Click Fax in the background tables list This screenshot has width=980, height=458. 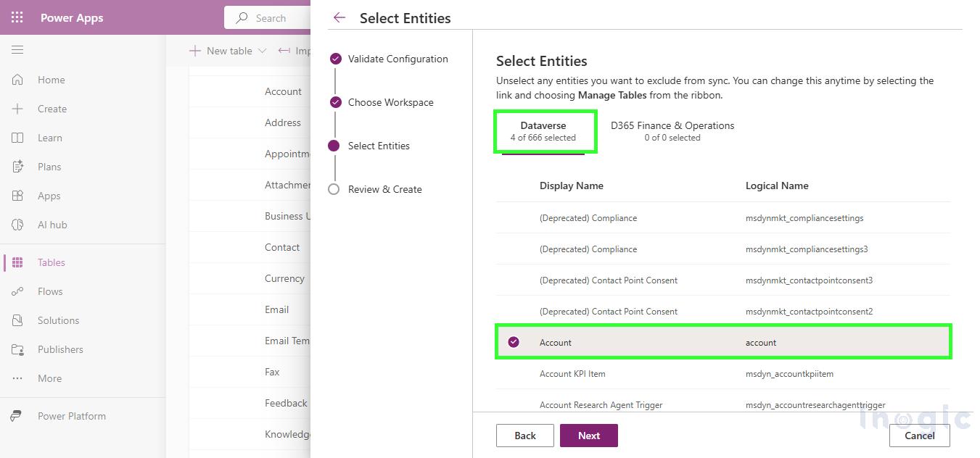pyautogui.click(x=272, y=372)
